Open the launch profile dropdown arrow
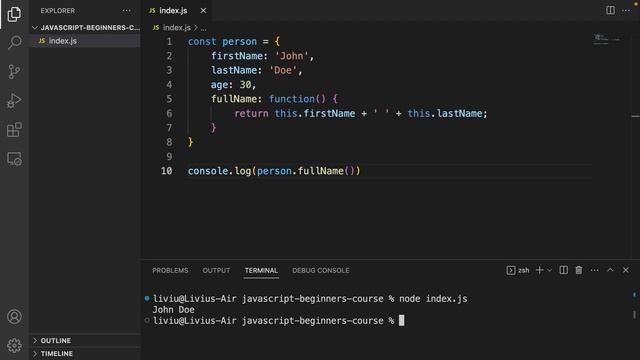The height and width of the screenshot is (360, 640). [x=549, y=270]
